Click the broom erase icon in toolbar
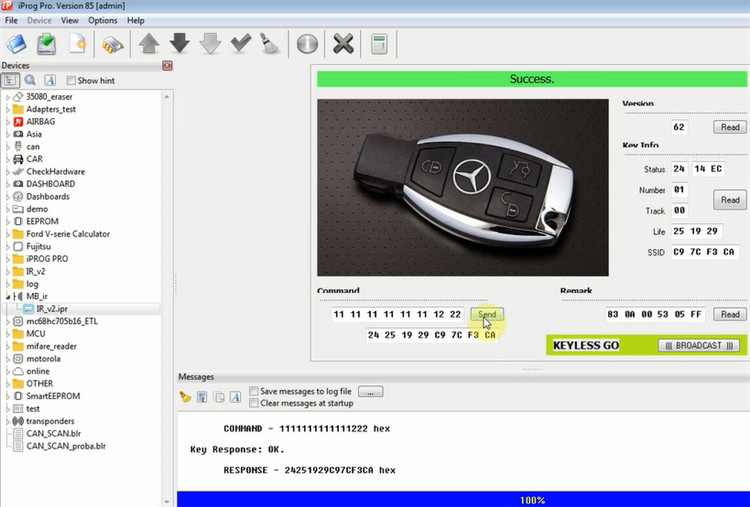The width and height of the screenshot is (750, 507). coord(270,44)
